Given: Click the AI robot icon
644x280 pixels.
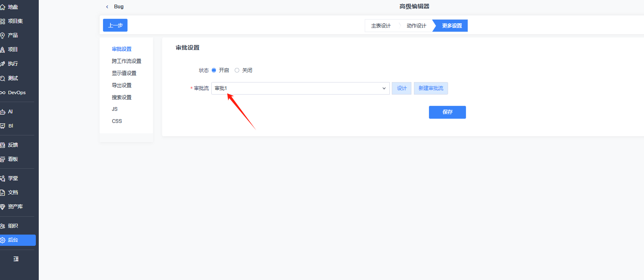Looking at the screenshot, I should (3, 112).
